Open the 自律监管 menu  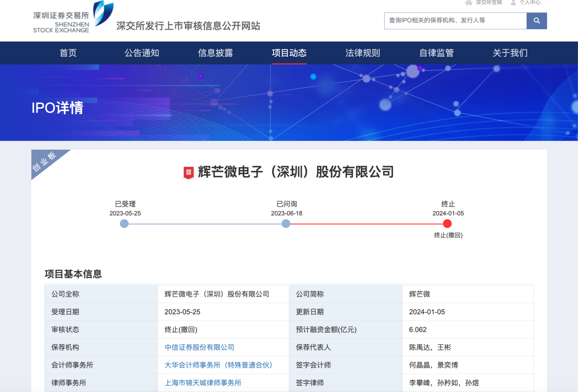tap(436, 53)
